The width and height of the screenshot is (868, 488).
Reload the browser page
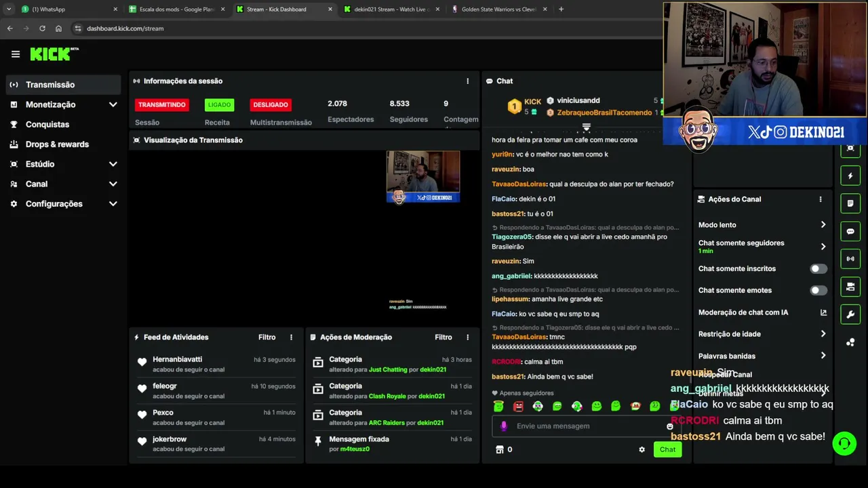42,28
